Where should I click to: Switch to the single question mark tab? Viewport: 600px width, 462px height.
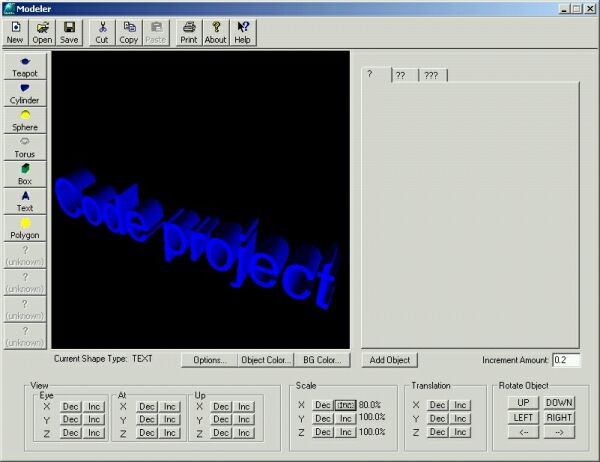click(x=376, y=74)
